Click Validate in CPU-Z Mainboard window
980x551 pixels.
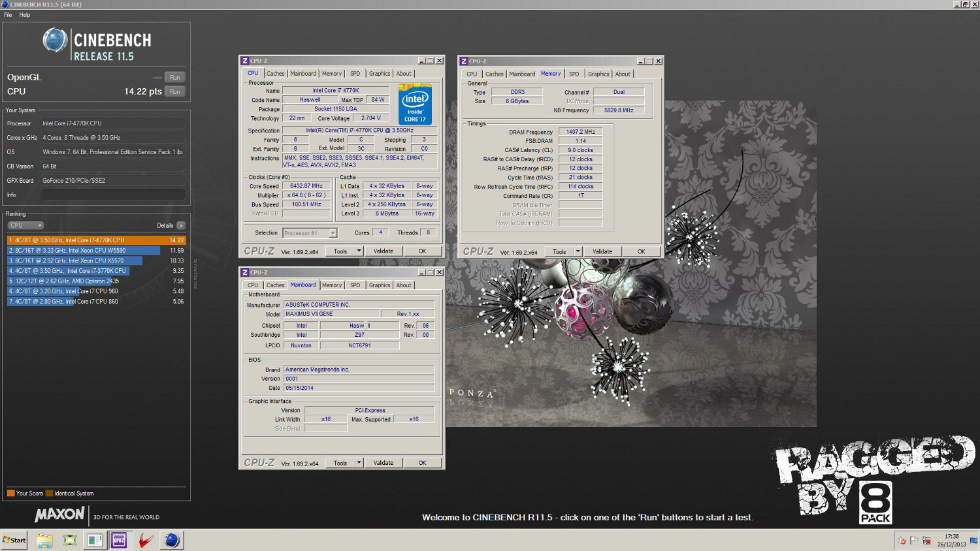(x=384, y=463)
